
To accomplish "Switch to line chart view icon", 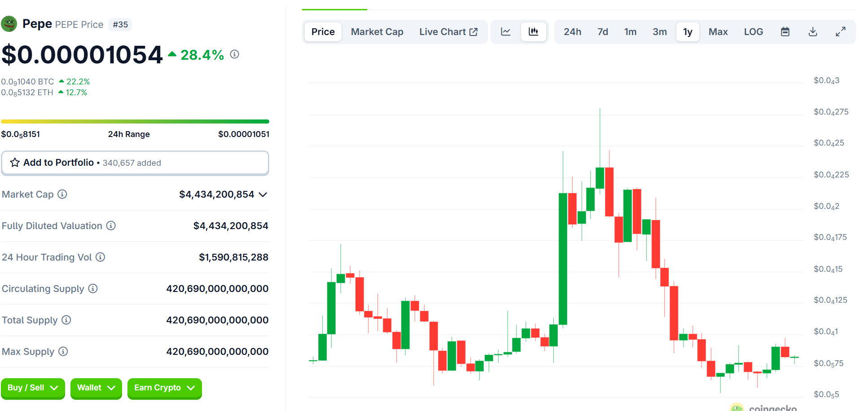I will click(x=506, y=32).
